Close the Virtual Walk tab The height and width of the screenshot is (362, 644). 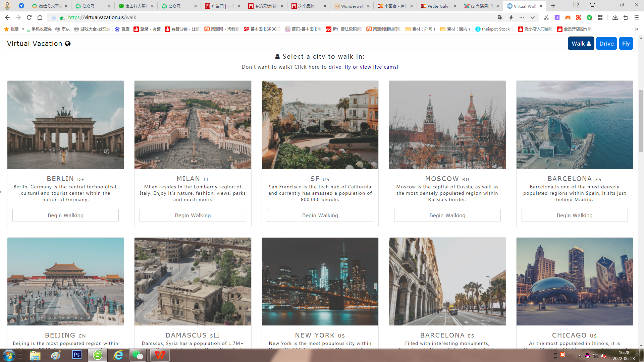pyautogui.click(x=541, y=6)
